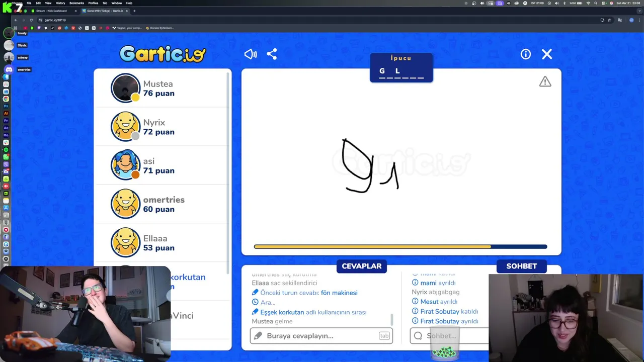Click the İpucu hint box
The height and width of the screenshot is (362, 644).
coord(401,67)
